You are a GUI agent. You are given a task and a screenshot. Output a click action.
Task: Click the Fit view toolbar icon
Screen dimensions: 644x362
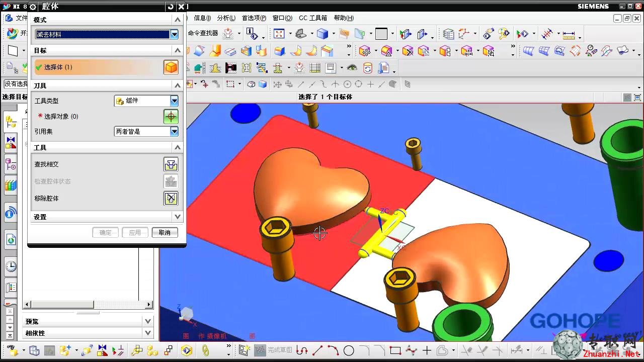pos(279,34)
